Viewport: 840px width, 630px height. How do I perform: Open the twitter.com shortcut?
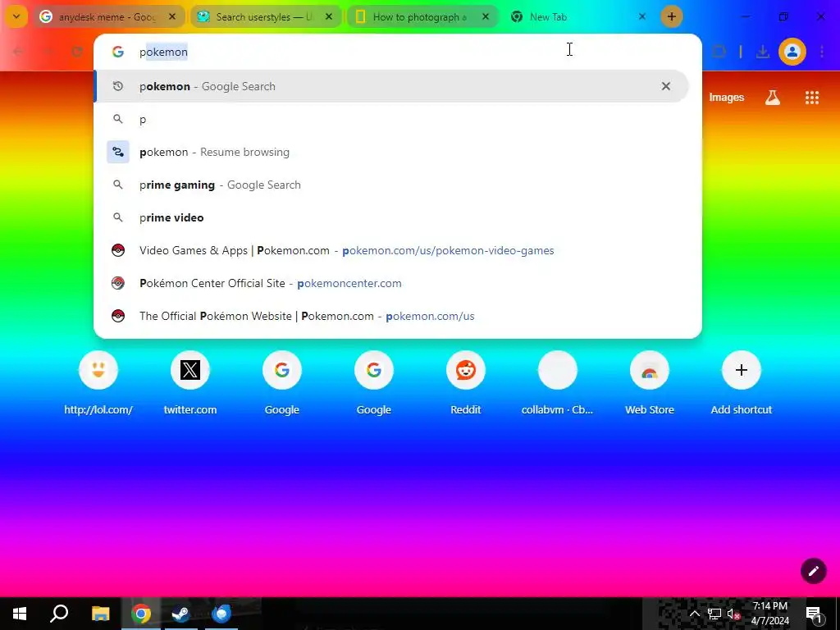click(x=190, y=384)
